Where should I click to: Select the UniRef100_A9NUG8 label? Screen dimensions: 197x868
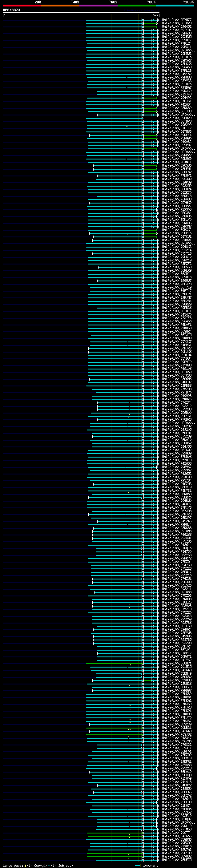177,78
